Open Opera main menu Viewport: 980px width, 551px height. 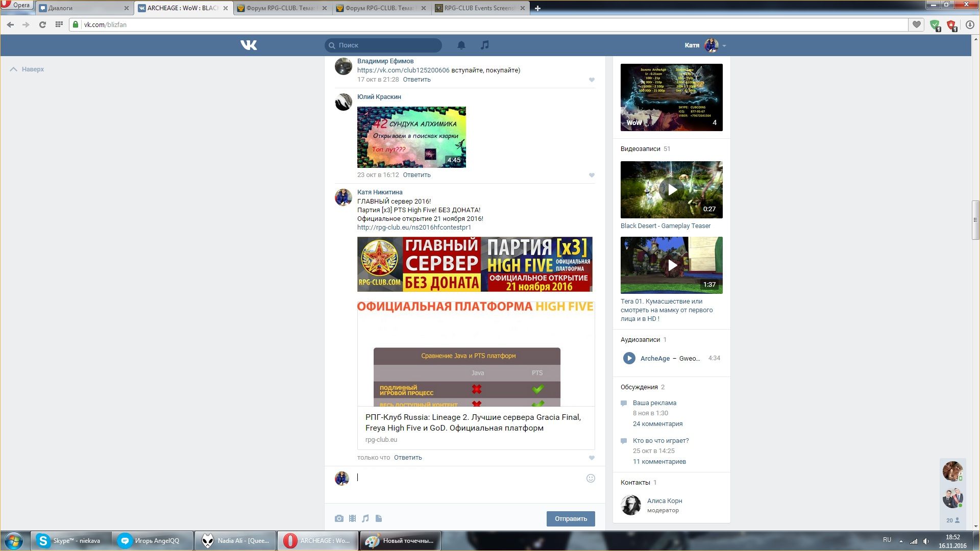click(16, 5)
